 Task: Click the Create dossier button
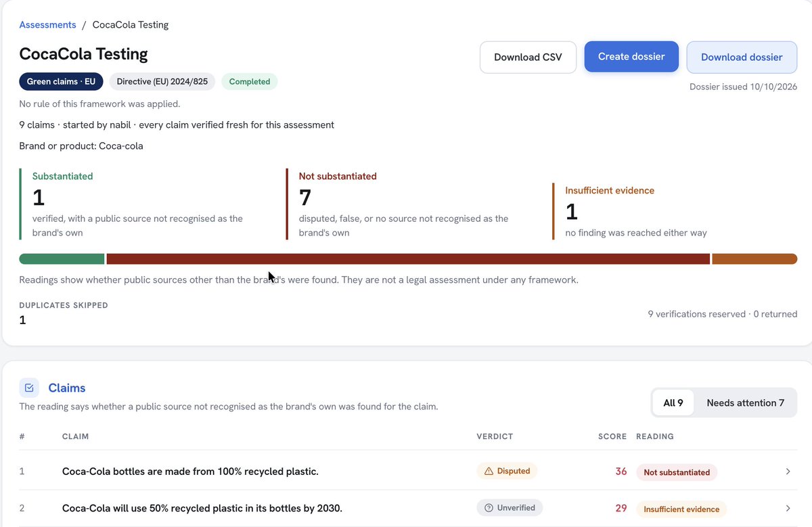pos(631,57)
